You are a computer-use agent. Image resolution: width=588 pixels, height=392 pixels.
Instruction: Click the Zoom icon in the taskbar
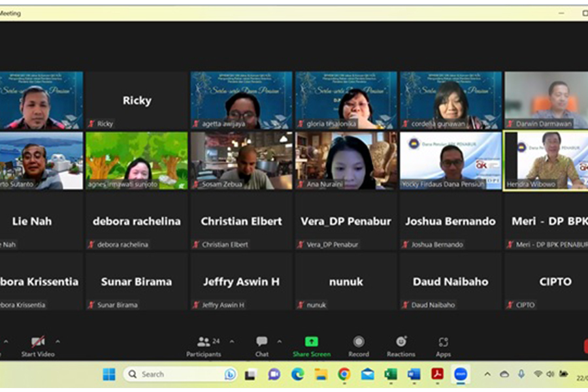[x=461, y=374]
